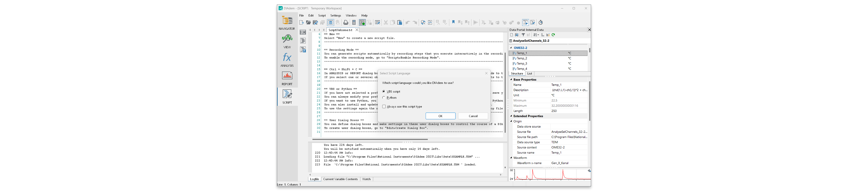Screen dimensions: 868x191
Task: Select the Temp_1 channel row
Action: coord(548,53)
